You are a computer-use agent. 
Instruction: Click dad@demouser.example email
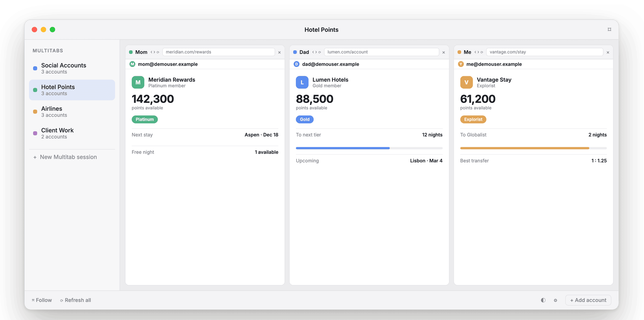[x=330, y=64]
